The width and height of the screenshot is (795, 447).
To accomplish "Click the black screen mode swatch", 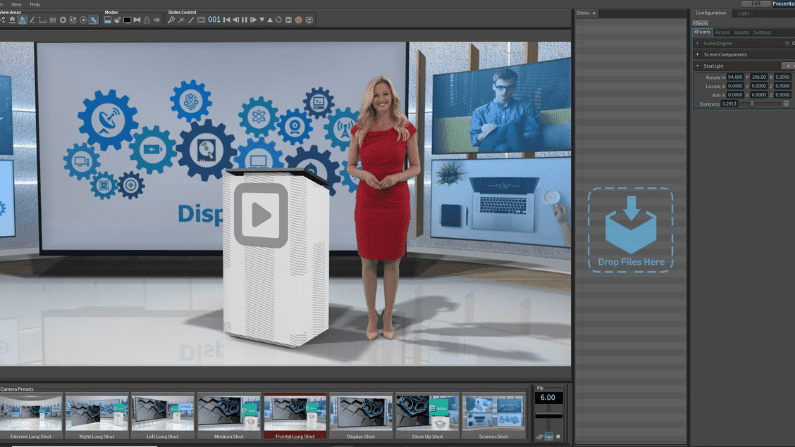I will (127, 20).
